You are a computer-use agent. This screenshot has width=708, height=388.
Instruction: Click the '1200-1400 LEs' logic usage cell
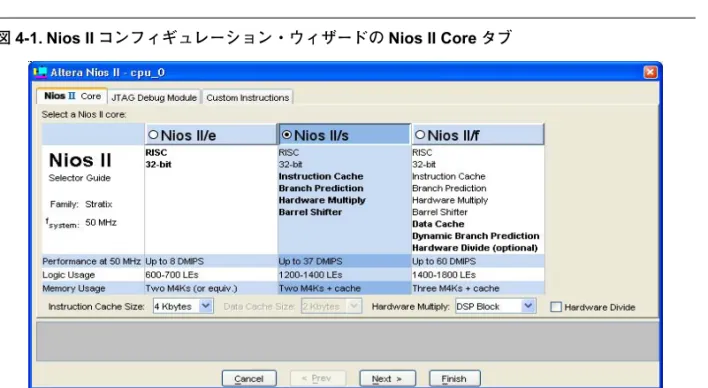(x=344, y=275)
